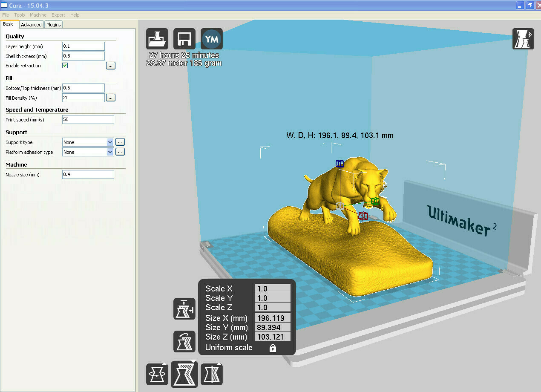Open the Help menu
The image size is (541, 392).
click(x=75, y=15)
